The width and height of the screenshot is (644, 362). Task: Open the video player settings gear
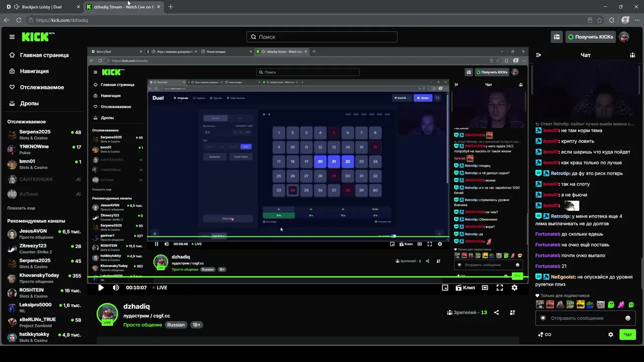click(x=514, y=288)
